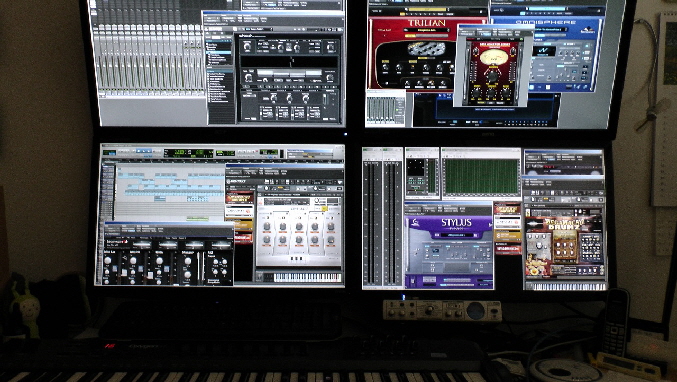Select the gold library banner beside Stylus window

click(508, 235)
